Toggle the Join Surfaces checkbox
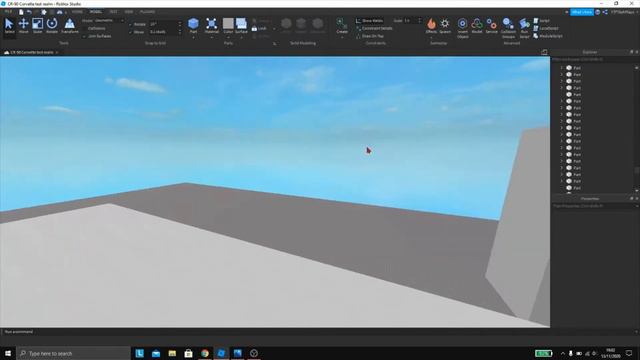This screenshot has width=640, height=360. point(84,36)
